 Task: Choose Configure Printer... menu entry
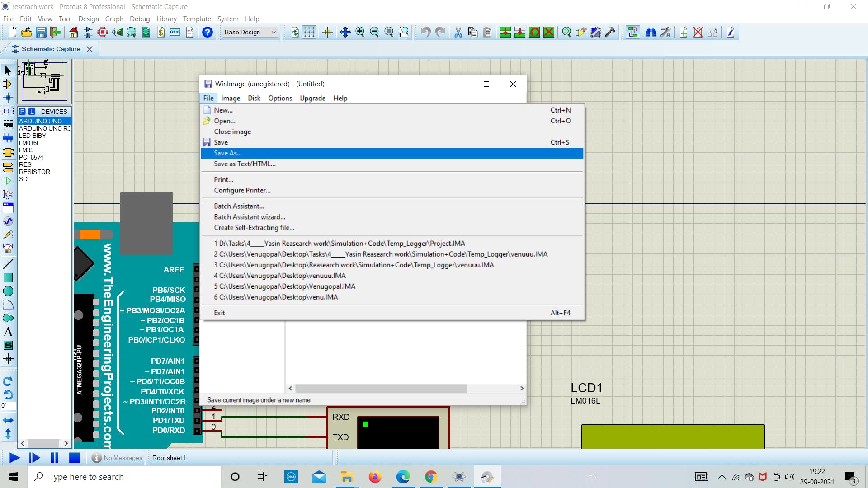pos(392,191)
